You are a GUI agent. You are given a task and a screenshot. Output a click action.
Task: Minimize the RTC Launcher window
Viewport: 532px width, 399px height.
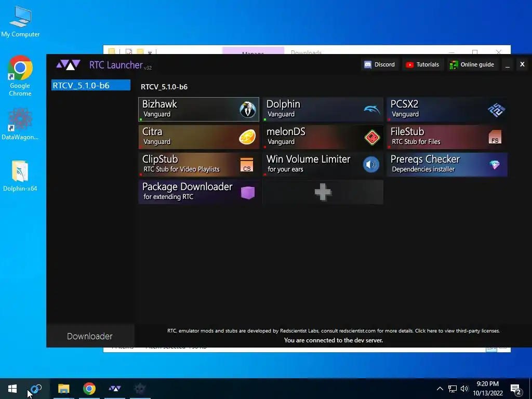click(x=508, y=64)
